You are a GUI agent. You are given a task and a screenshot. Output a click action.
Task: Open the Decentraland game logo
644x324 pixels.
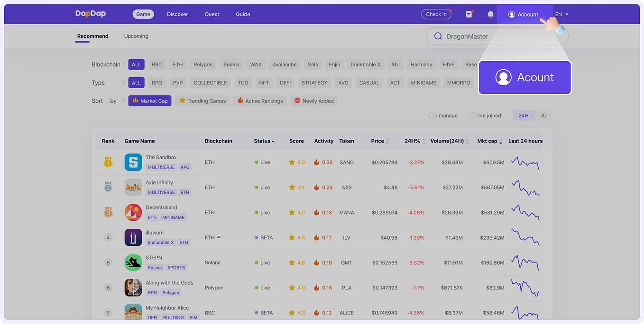coord(133,213)
